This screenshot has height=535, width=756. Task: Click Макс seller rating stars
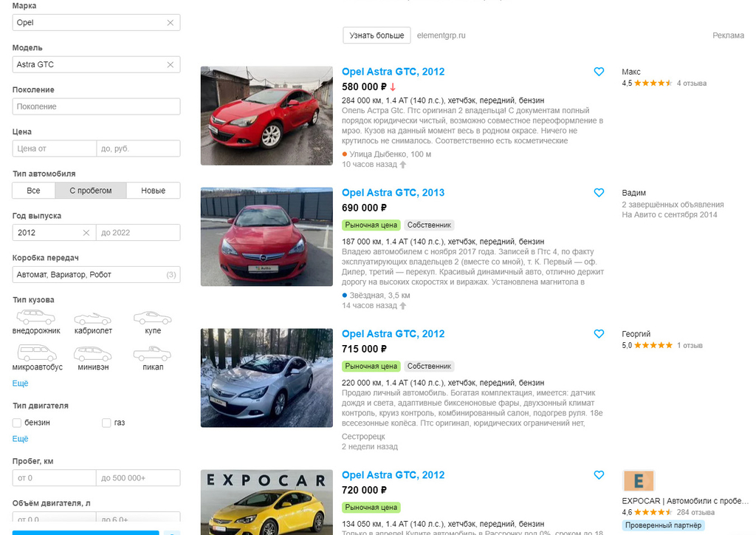(653, 84)
